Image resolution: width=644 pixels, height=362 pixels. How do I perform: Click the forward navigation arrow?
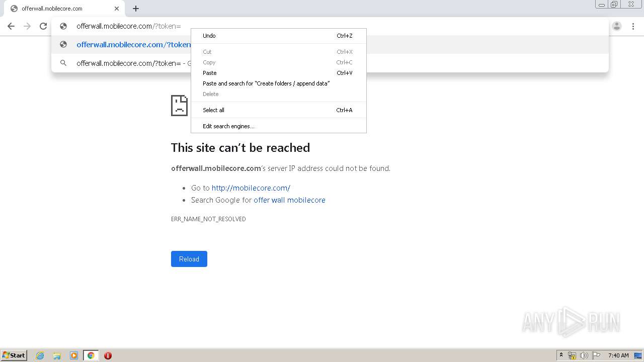(x=27, y=26)
